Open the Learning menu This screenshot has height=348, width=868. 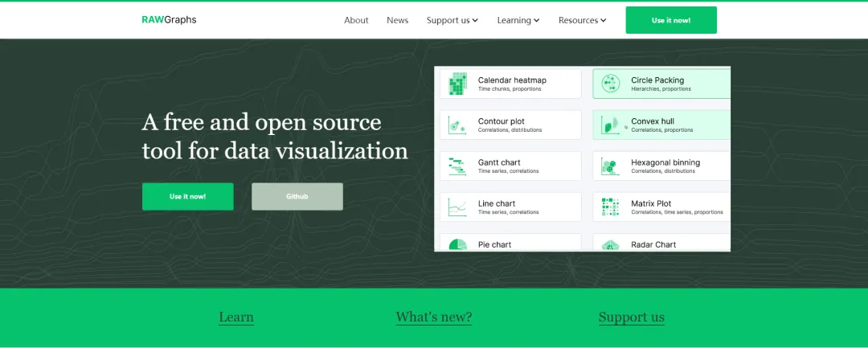518,20
